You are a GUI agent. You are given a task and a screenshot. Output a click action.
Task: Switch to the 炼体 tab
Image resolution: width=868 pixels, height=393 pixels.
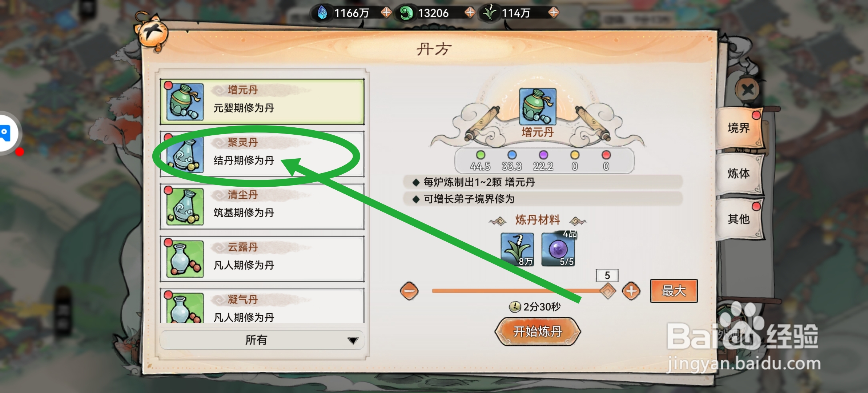pos(739,174)
